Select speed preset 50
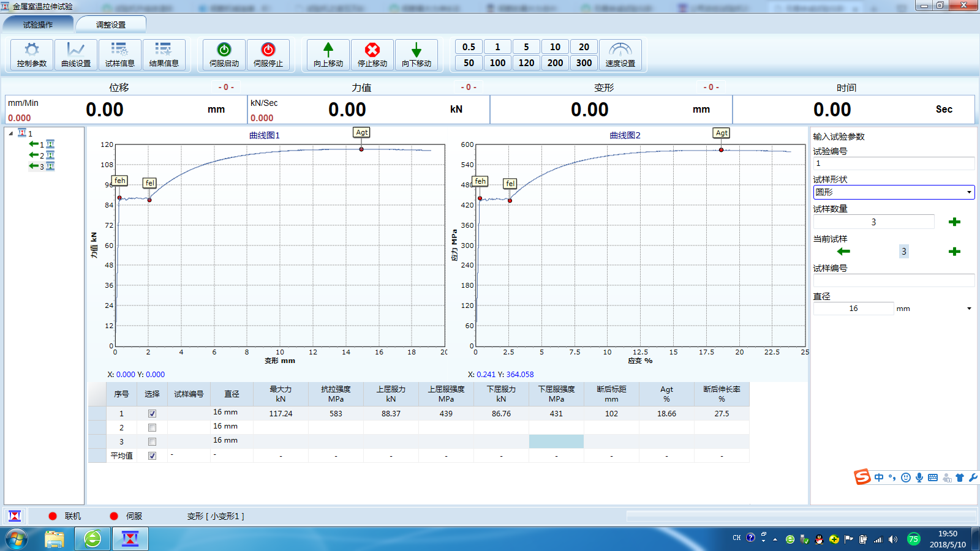Screen dimensions: 980x551 [x=469, y=62]
